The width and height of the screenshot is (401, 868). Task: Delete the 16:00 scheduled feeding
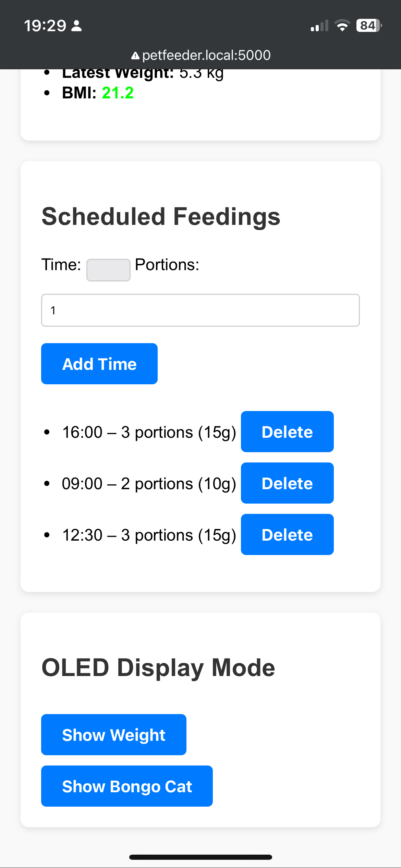287,432
